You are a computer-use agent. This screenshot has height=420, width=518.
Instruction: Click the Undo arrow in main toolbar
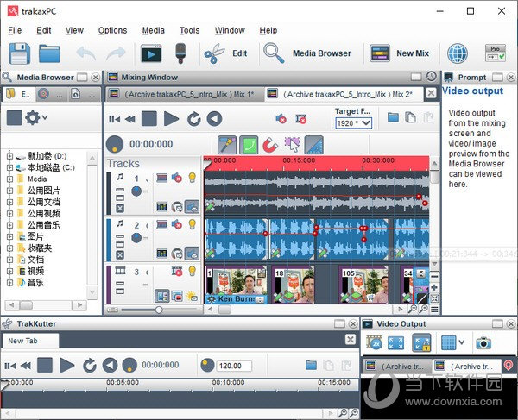click(x=85, y=53)
